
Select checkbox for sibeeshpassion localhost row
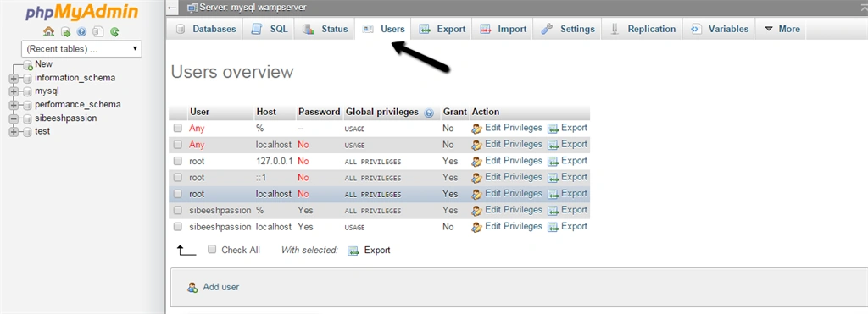click(178, 227)
